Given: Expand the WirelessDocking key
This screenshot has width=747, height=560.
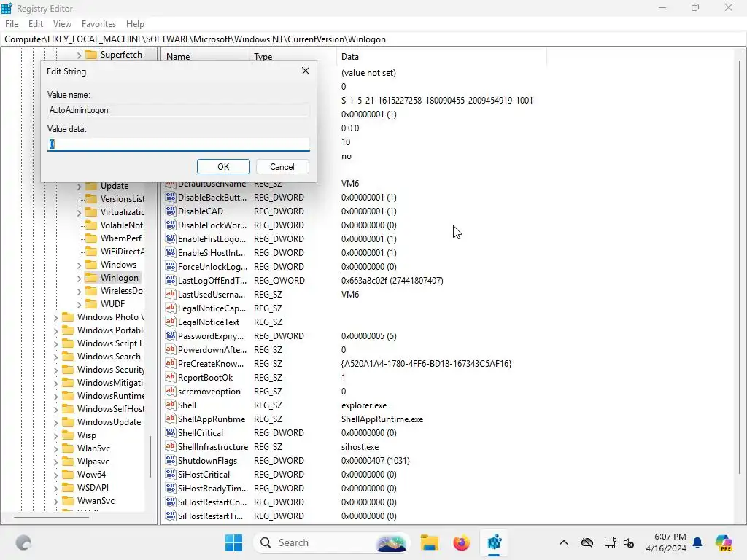Looking at the screenshot, I should [79, 291].
